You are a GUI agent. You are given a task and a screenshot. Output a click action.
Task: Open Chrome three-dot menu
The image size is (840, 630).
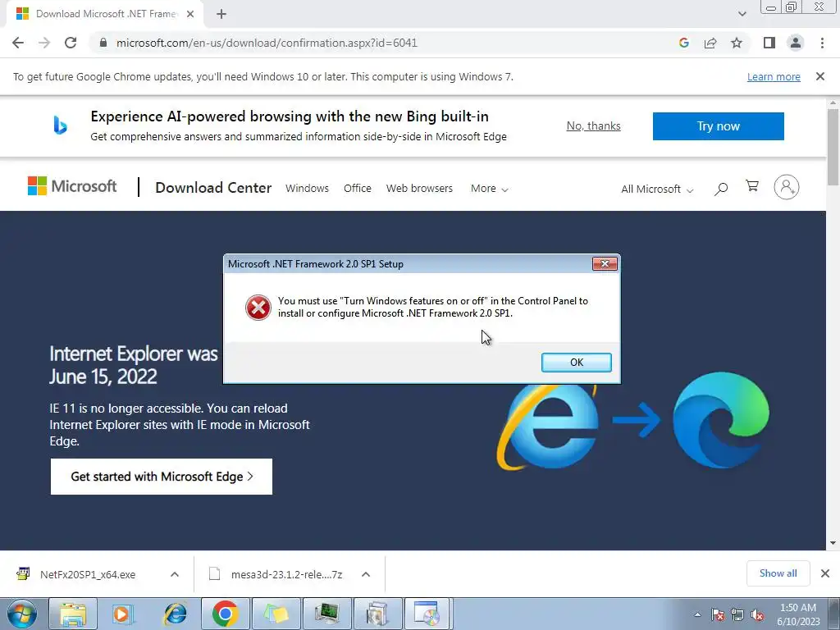822,43
